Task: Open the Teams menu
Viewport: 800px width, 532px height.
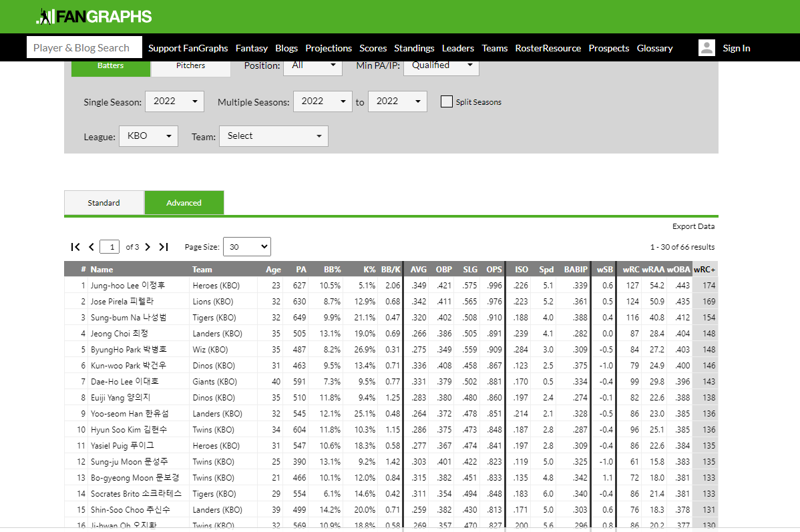Action: pos(495,48)
